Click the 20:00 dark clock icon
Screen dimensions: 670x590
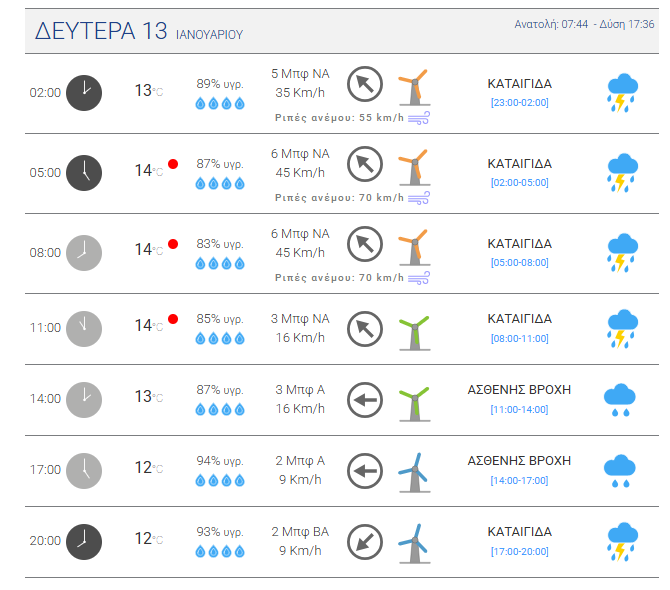84,542
